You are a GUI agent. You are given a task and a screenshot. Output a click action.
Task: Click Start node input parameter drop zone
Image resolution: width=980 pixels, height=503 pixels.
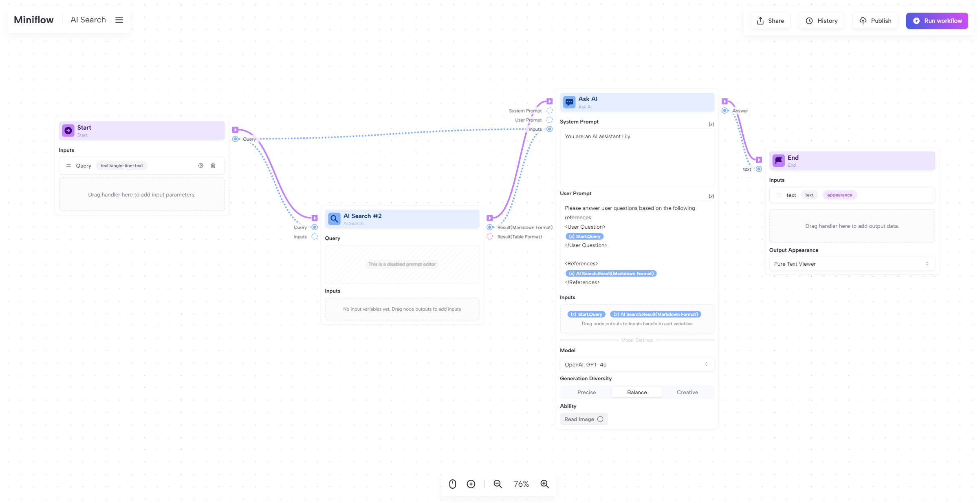pyautogui.click(x=142, y=194)
